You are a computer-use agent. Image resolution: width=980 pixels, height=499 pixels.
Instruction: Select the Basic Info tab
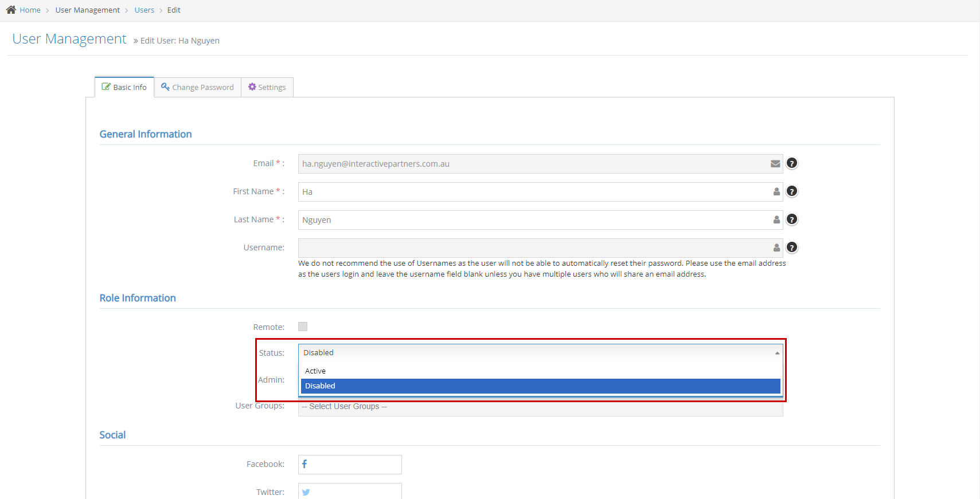[124, 87]
